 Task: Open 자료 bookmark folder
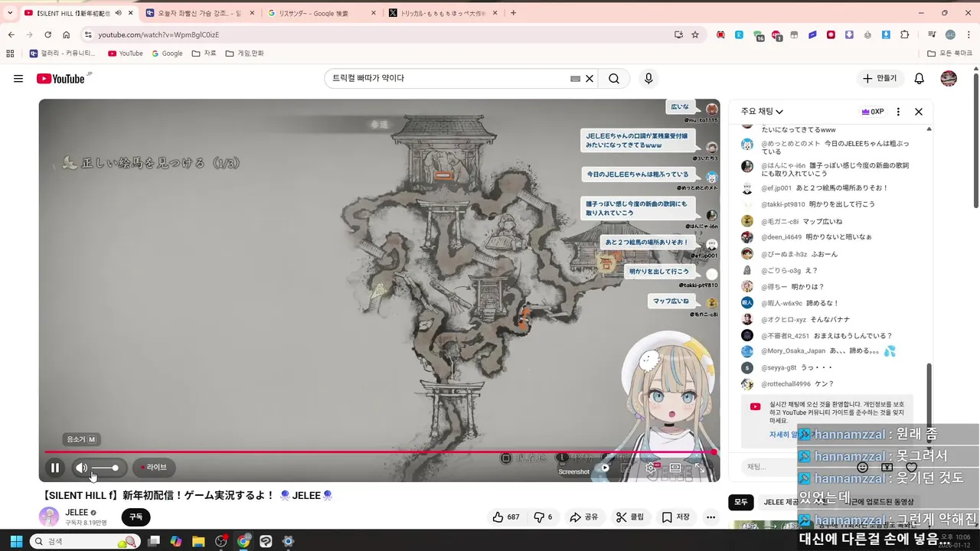click(x=204, y=54)
